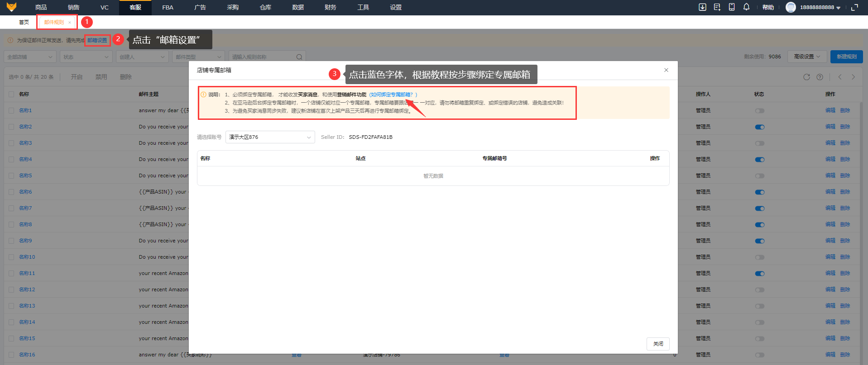This screenshot has width=868, height=365.
Task: Disable the status switch for 名称4
Action: (x=760, y=160)
